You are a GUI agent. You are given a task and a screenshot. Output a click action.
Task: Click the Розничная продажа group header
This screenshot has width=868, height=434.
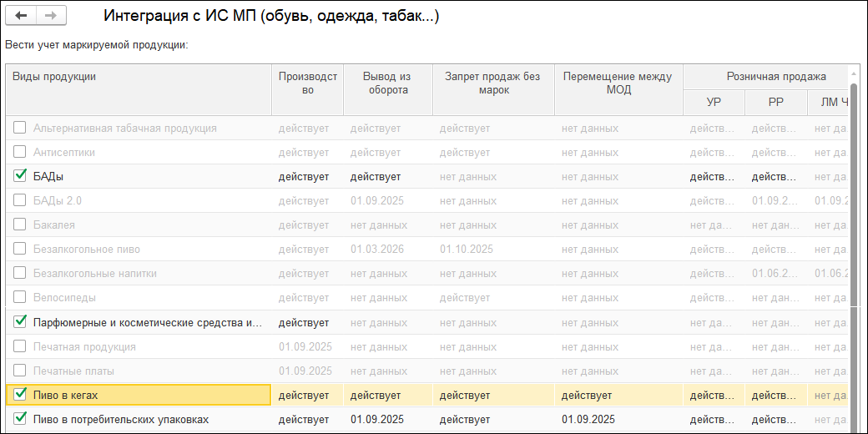click(x=776, y=77)
